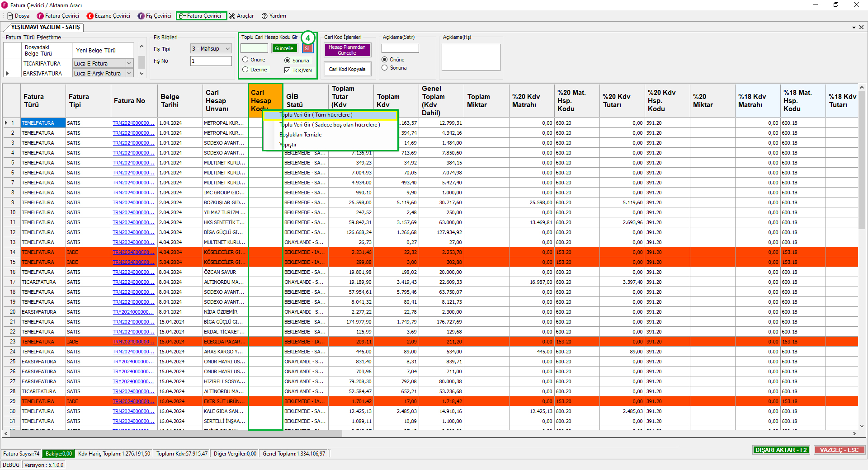Open the Fiş Çevirici tool icon
868x470 pixels.
point(141,16)
